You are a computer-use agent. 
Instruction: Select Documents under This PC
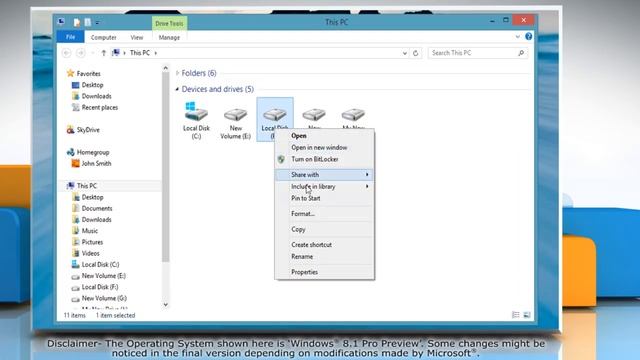tap(97, 208)
